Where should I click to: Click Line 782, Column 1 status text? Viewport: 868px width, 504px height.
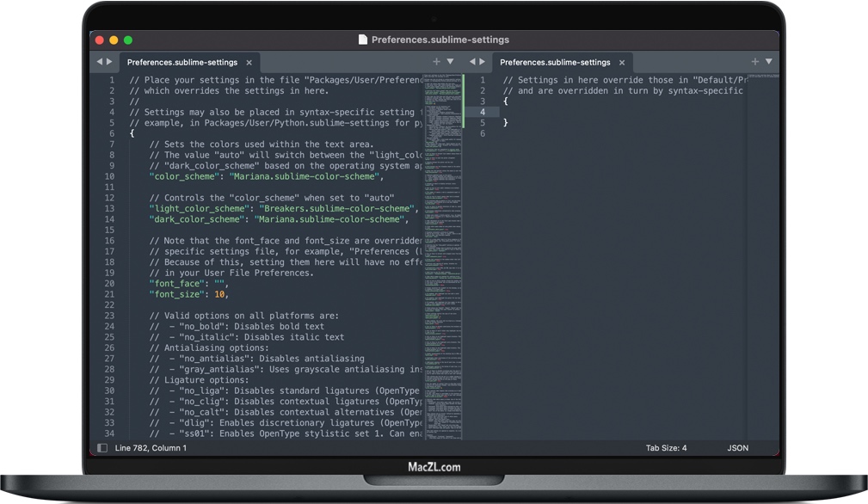tap(151, 448)
